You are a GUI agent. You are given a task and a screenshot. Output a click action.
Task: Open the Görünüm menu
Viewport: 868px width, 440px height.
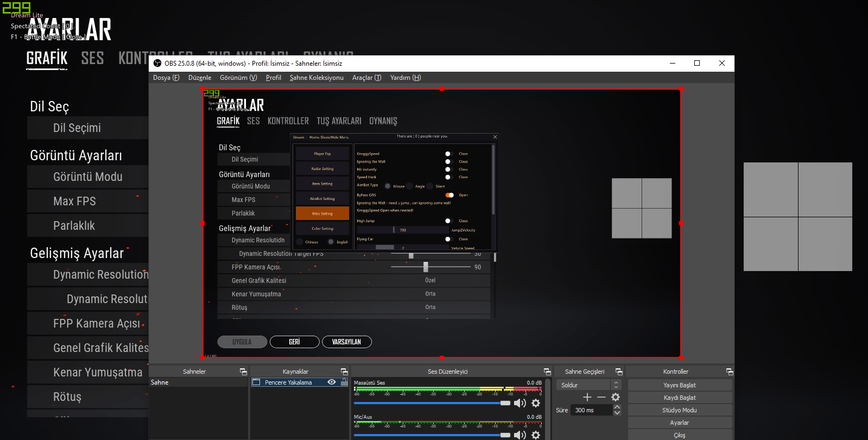238,78
